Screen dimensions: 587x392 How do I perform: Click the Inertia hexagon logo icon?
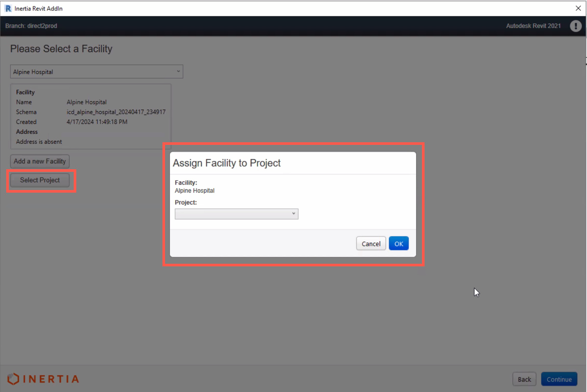(13, 379)
